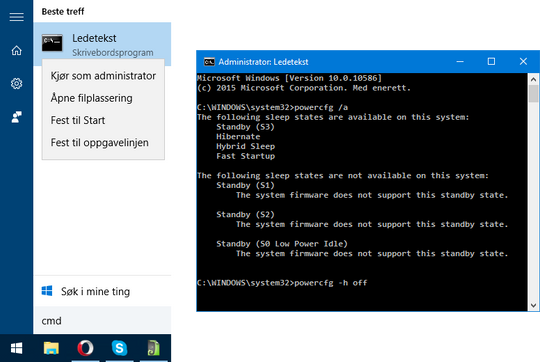540x362 pixels.
Task: Click the 'Hybrid Sleep' line
Action: click(x=246, y=146)
